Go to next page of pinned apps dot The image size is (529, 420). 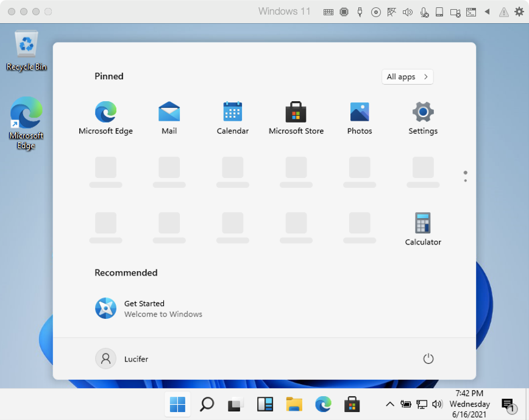pos(465,181)
